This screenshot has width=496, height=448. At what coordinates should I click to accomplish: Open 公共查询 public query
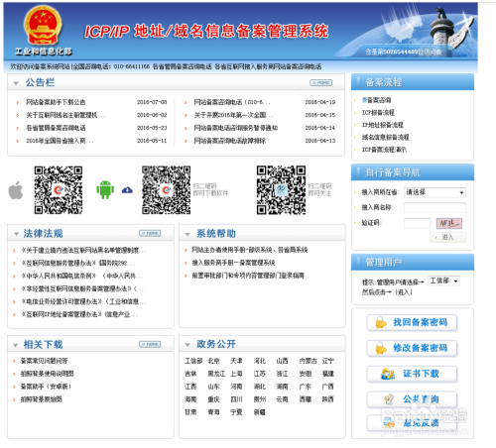[412, 399]
